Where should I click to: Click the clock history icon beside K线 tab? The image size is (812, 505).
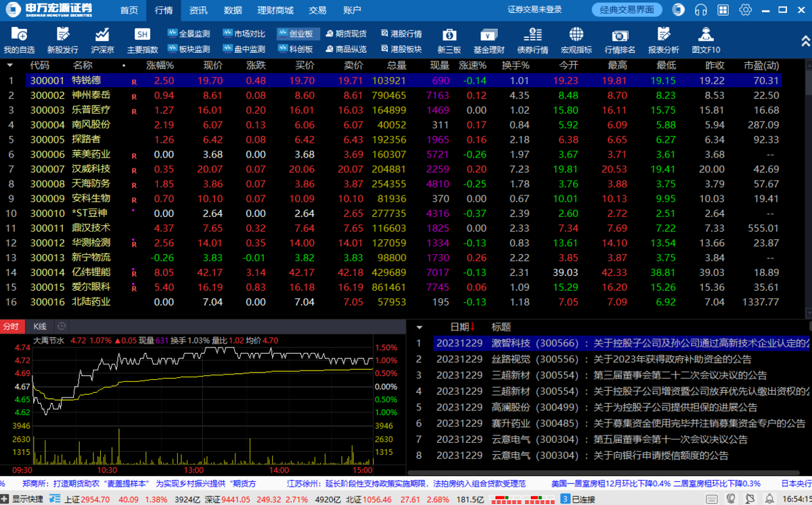click(62, 326)
